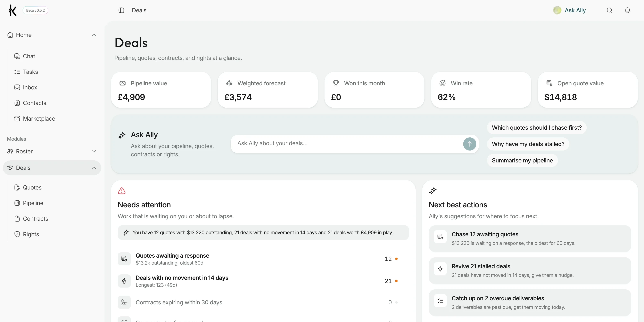The image size is (644, 322).
Task: Open notifications bell icon
Action: tap(627, 10)
